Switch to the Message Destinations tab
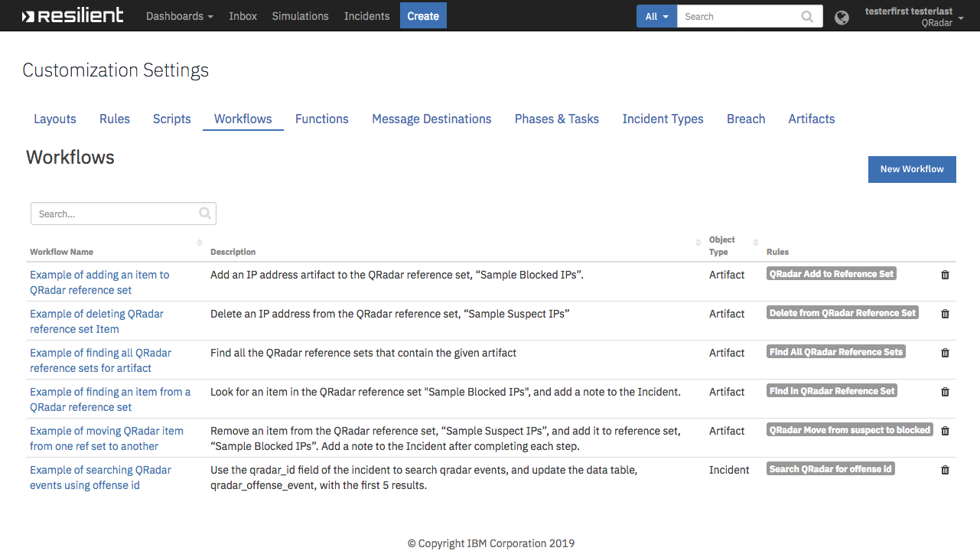The height and width of the screenshot is (551, 980). pyautogui.click(x=431, y=119)
